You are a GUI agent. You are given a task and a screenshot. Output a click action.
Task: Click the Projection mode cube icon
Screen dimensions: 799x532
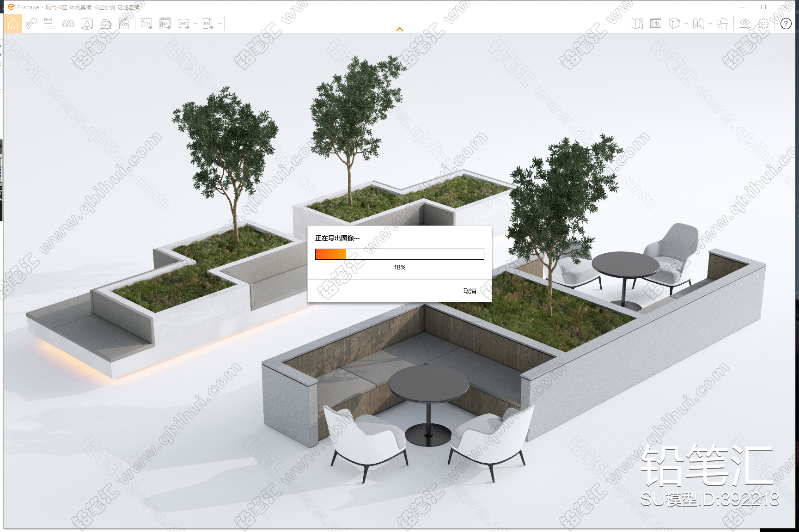pos(674,24)
